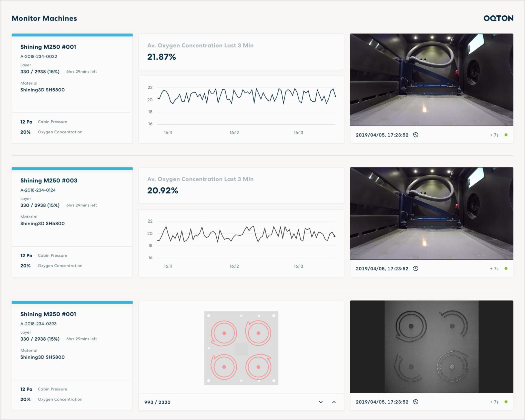Toggle the live dot on the bottom camera feed

tap(506, 402)
